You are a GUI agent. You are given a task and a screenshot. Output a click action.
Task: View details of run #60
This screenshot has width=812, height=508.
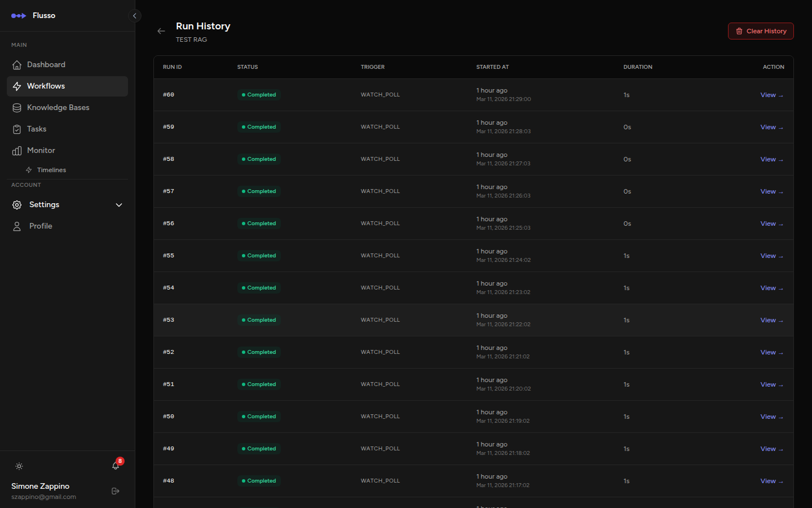[x=771, y=95]
